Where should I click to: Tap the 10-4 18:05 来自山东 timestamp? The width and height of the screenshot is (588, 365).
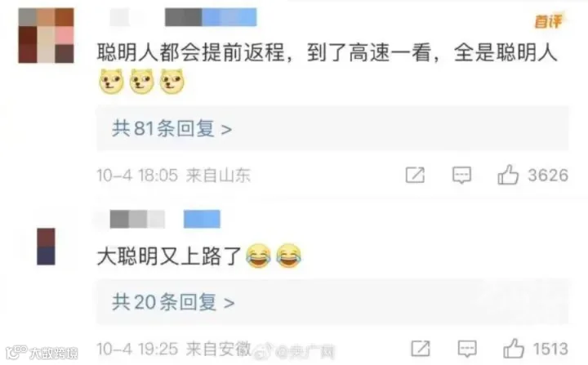(174, 176)
